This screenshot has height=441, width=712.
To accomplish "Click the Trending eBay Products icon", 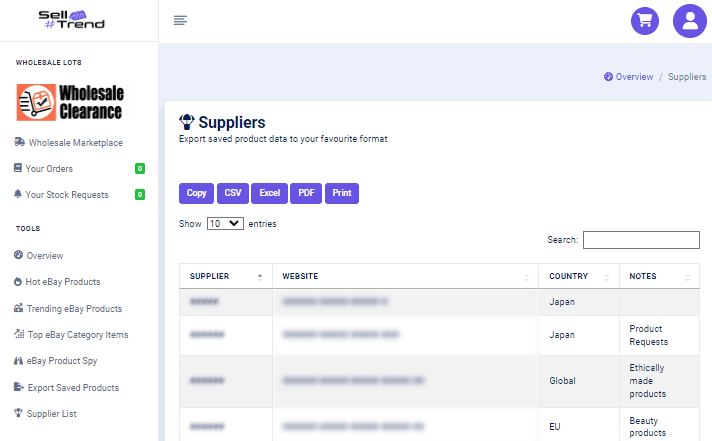I will point(19,308).
